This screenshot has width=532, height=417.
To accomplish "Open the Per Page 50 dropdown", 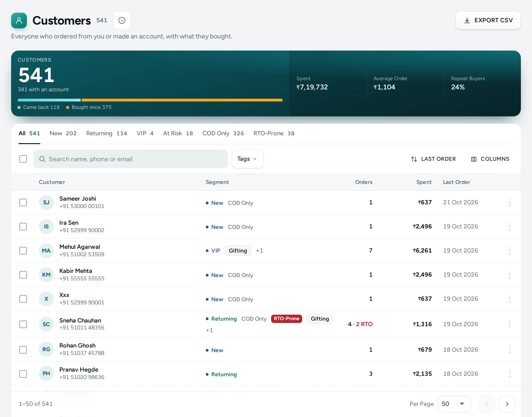I will pos(454,404).
